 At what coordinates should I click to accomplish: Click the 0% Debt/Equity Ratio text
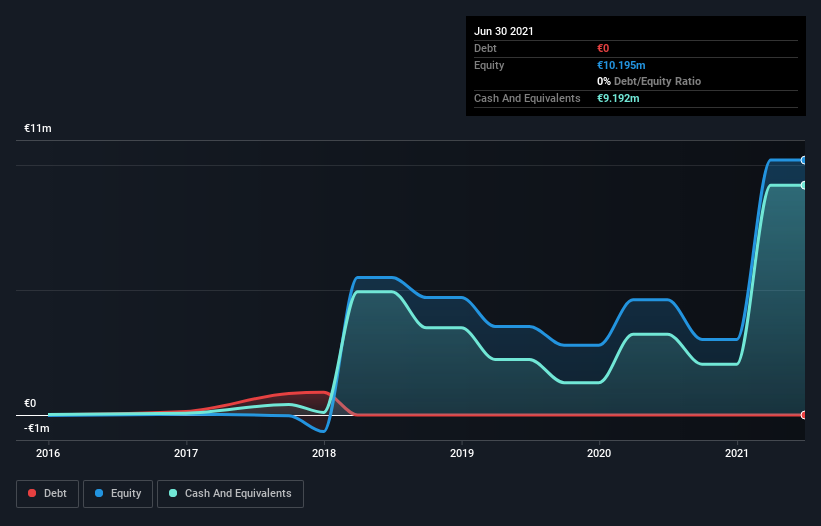(x=649, y=81)
